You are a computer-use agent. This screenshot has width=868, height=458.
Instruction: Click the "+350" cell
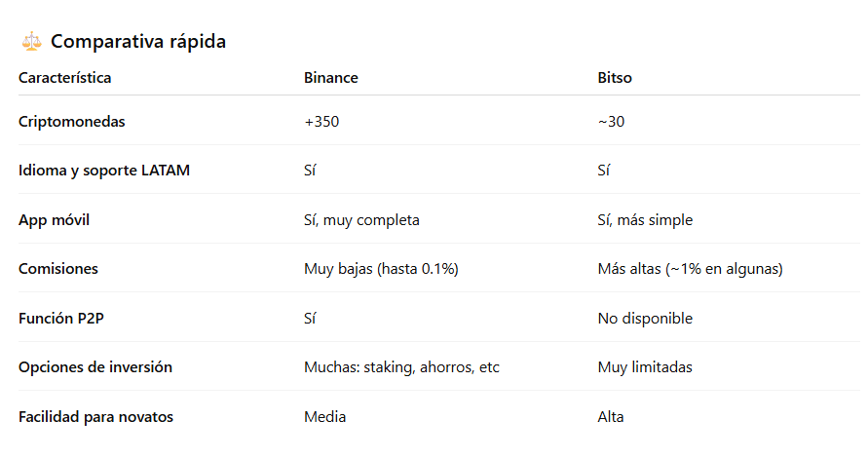(x=321, y=122)
